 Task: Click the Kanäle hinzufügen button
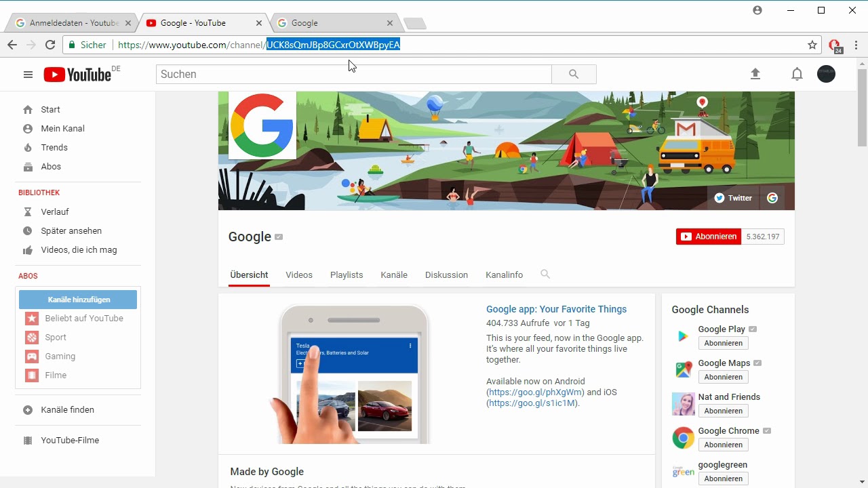[x=78, y=300]
